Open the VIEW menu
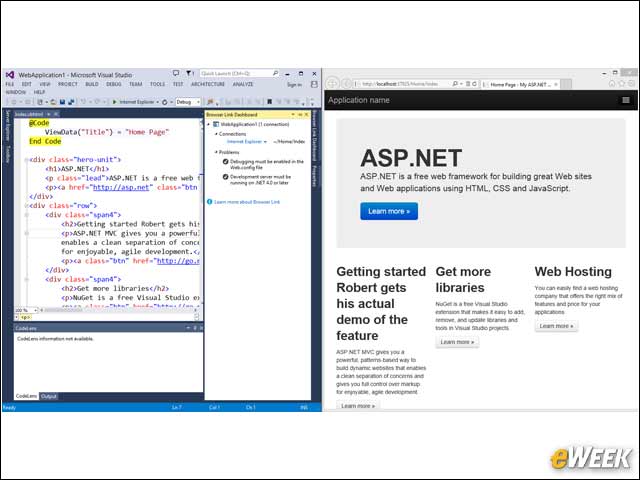 pyautogui.click(x=45, y=84)
